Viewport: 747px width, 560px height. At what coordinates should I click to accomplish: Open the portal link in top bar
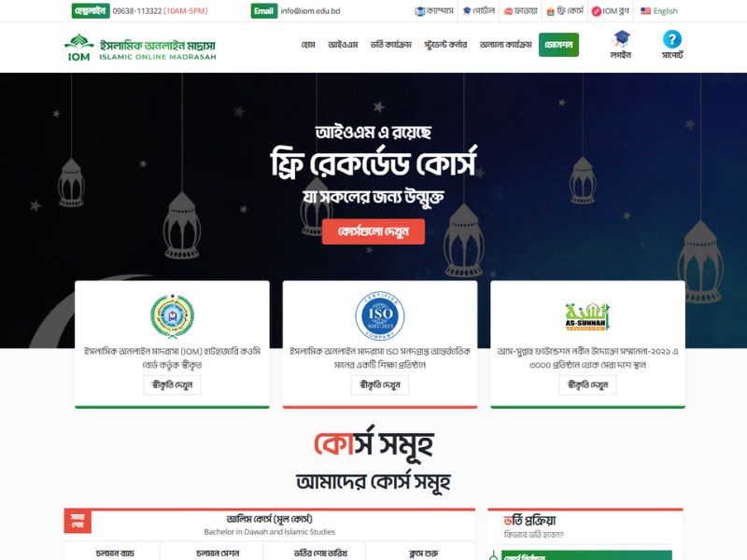pyautogui.click(x=479, y=11)
